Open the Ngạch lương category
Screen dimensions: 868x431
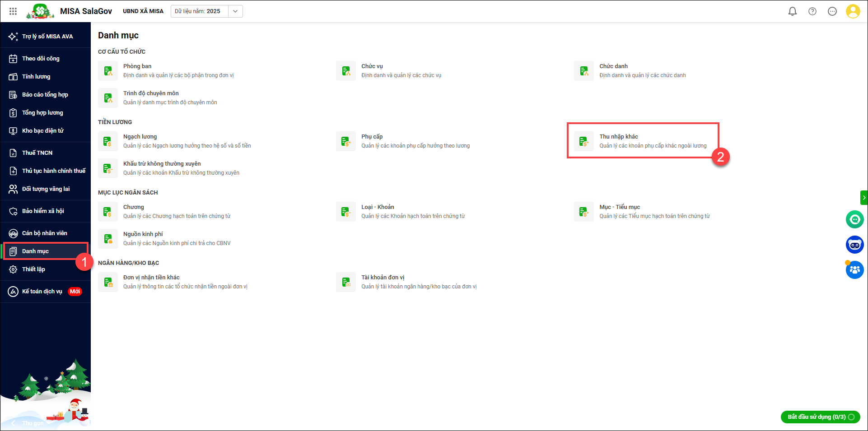point(140,137)
